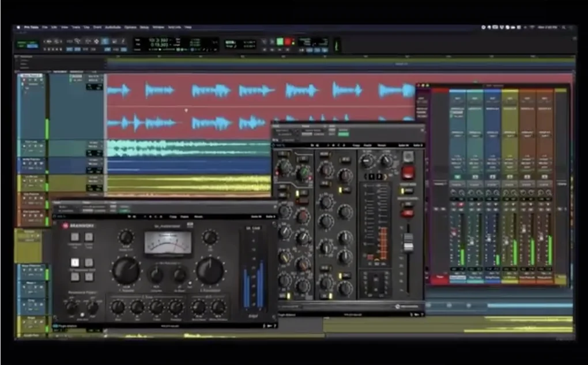
Task: Enable the blue Grid edit mode button
Action: click(32, 46)
